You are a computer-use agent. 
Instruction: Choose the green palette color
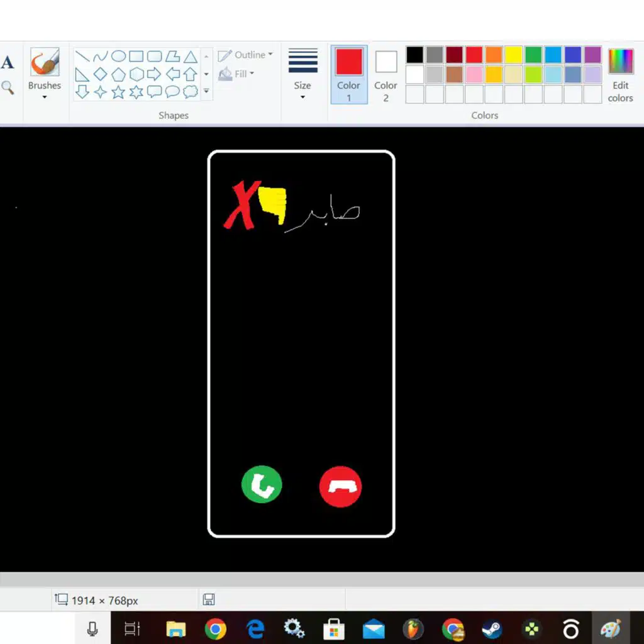point(533,55)
